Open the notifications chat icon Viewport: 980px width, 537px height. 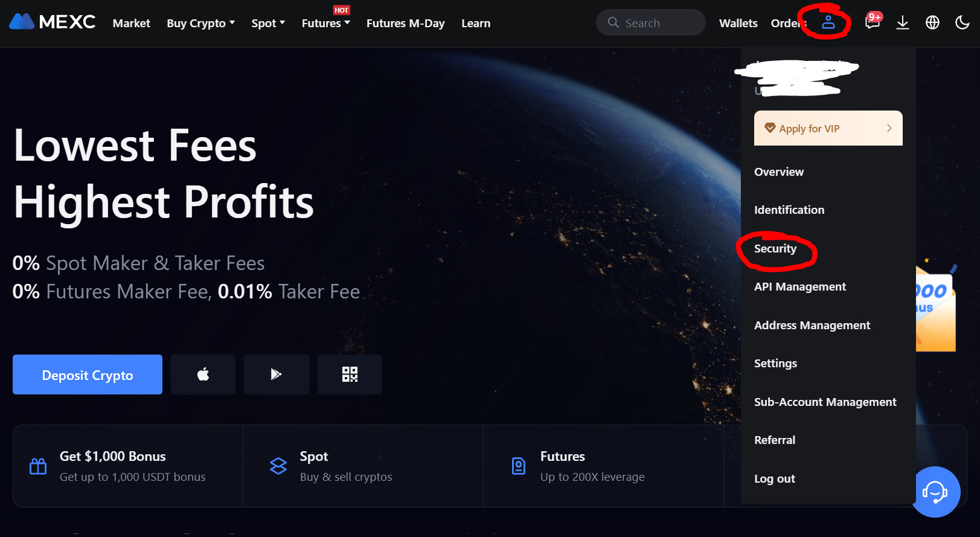(873, 22)
